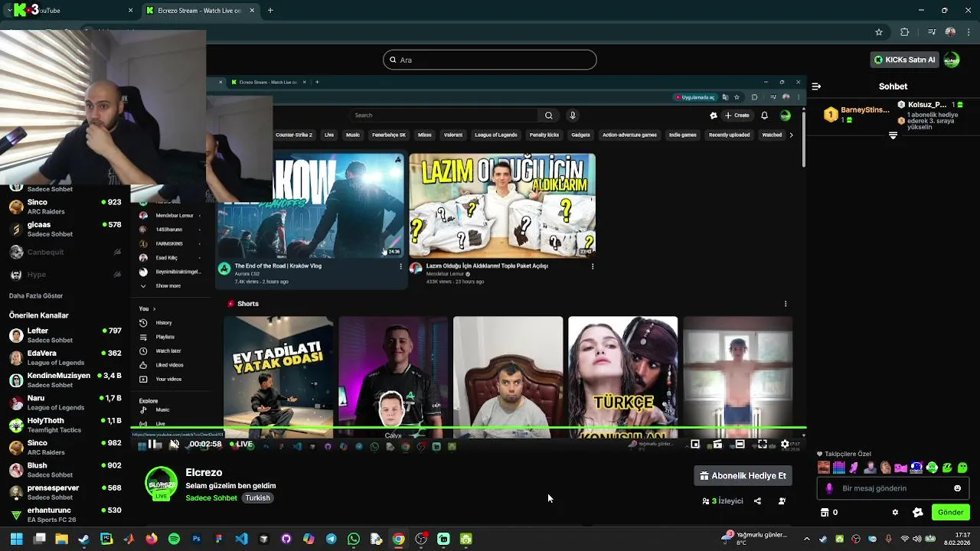Open History in YouTube sidebar
Screen dimensions: 980x551
point(164,323)
